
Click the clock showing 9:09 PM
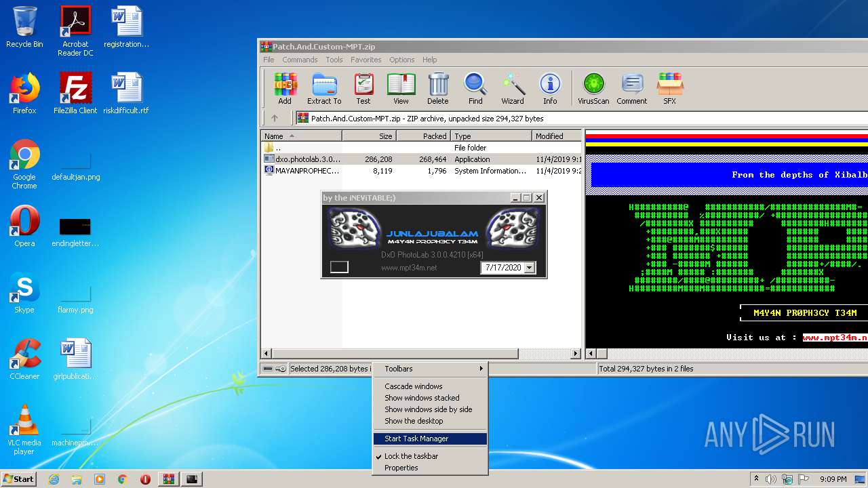pos(833,479)
